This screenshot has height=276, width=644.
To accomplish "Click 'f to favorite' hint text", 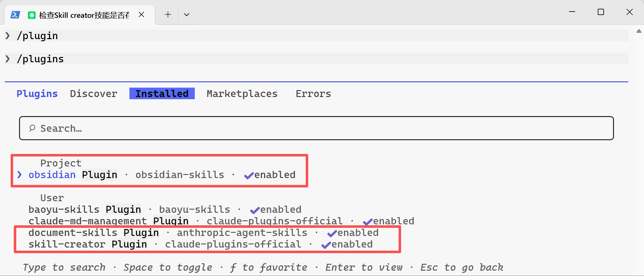I will click(269, 267).
